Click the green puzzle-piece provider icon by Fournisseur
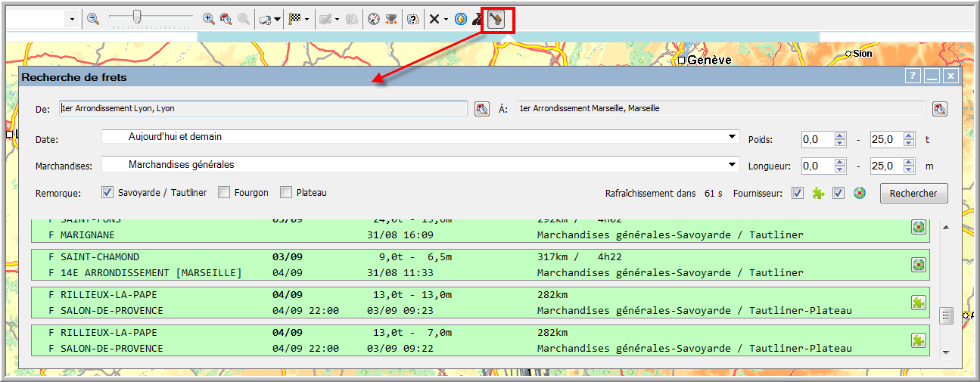This screenshot has width=980, height=382. (818, 193)
